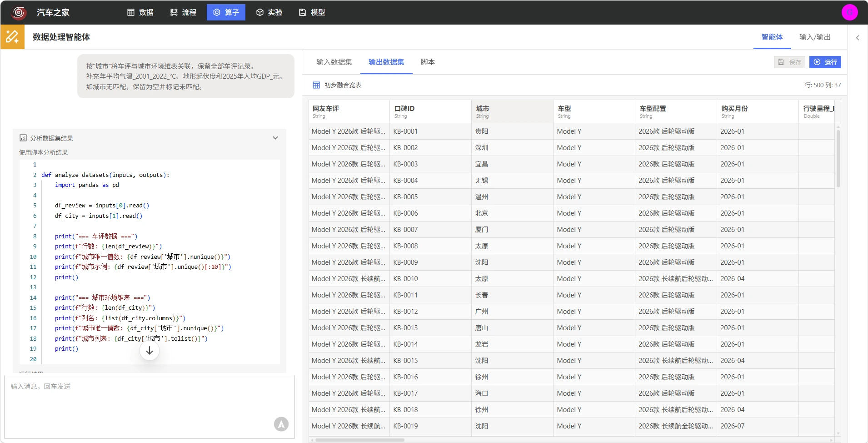Open the 数据 menu in top navigation
Screen dimensions: 868x443
(140, 12)
